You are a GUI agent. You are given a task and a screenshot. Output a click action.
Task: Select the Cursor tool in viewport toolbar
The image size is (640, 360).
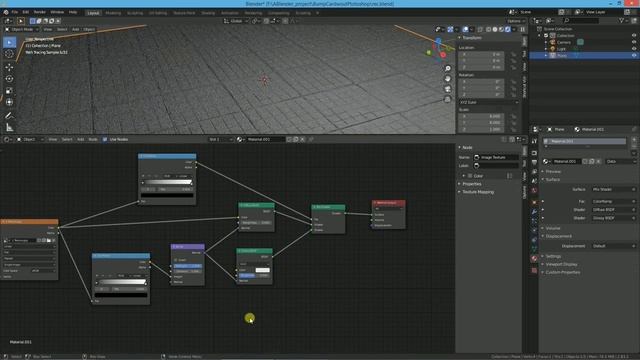tap(9, 53)
